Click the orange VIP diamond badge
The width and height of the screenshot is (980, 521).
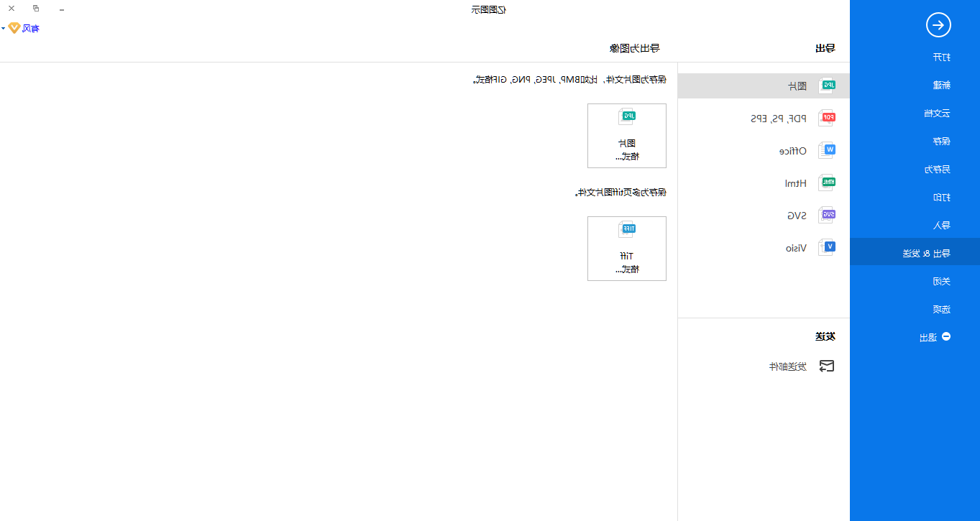click(14, 28)
